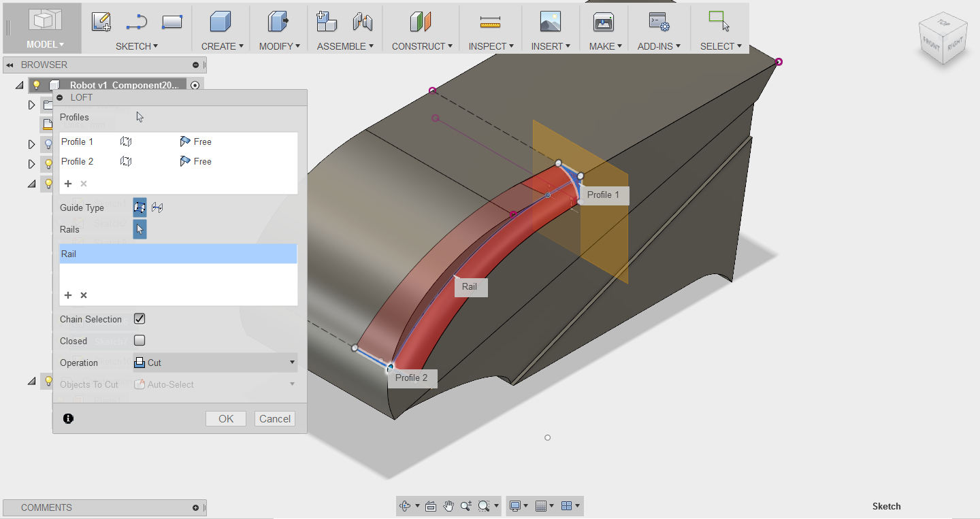
Task: Select the Box solid icon under CREATE
Action: coord(220,22)
